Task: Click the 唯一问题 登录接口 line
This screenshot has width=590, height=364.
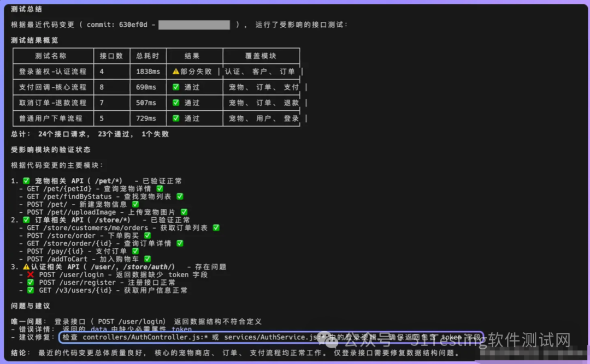Action: 136,321
